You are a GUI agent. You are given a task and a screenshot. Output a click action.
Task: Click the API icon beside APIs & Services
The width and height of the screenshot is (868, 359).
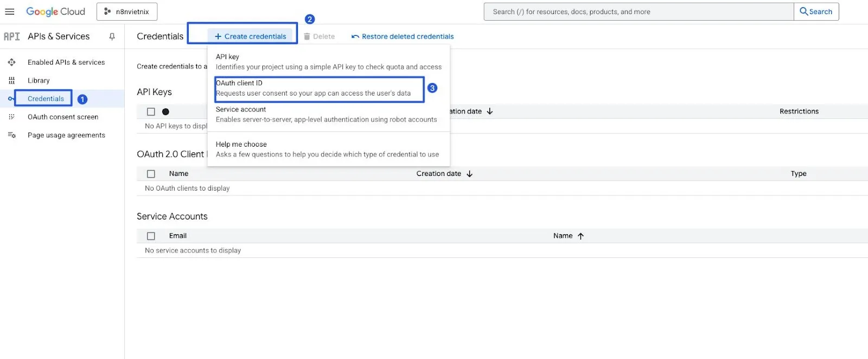[11, 36]
